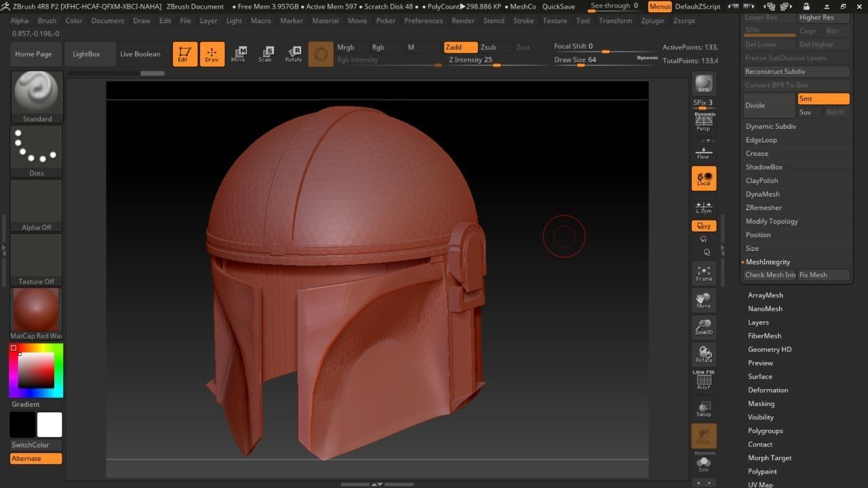Open the Render menu
The image size is (868, 488).
click(463, 20)
